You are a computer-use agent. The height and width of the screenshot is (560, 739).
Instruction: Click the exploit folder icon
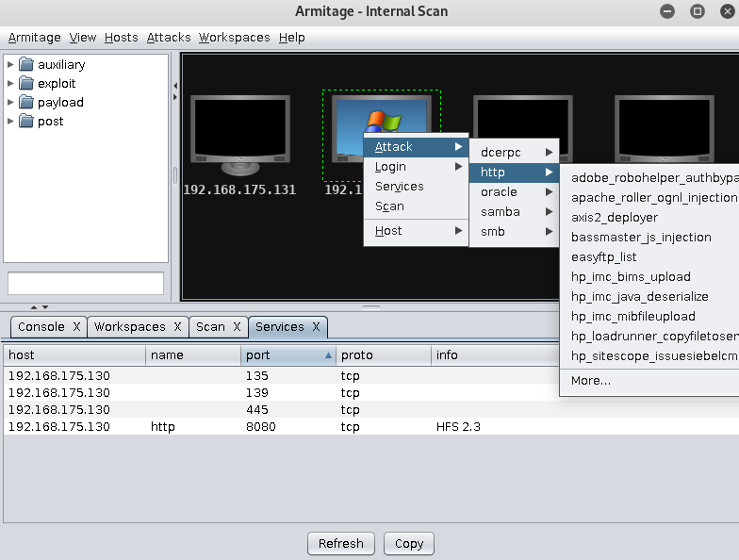[26, 83]
